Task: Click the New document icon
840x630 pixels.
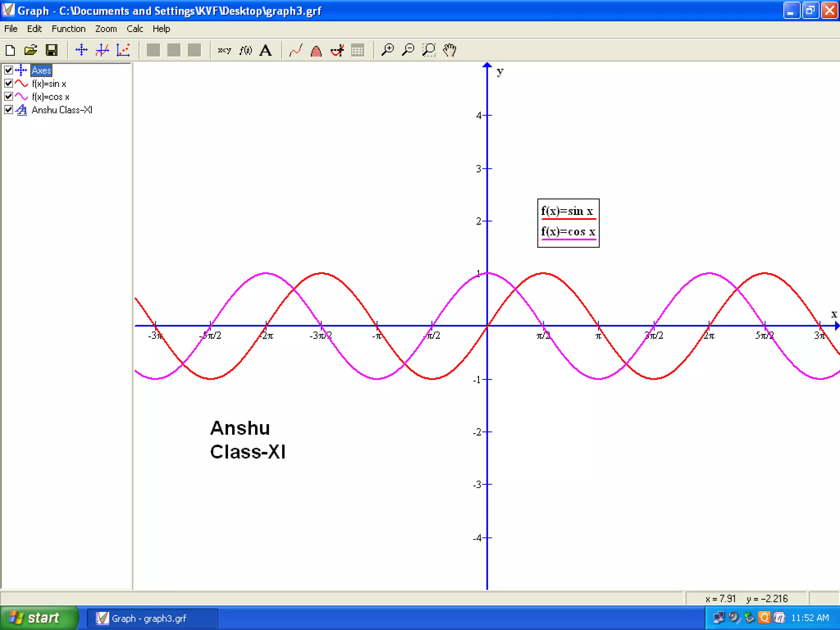Action: click(x=10, y=50)
